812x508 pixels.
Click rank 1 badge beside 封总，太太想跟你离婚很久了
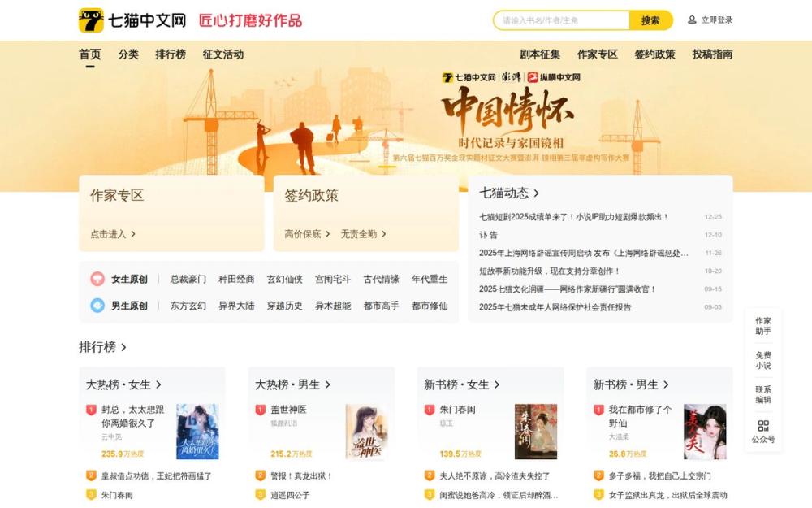click(91, 410)
